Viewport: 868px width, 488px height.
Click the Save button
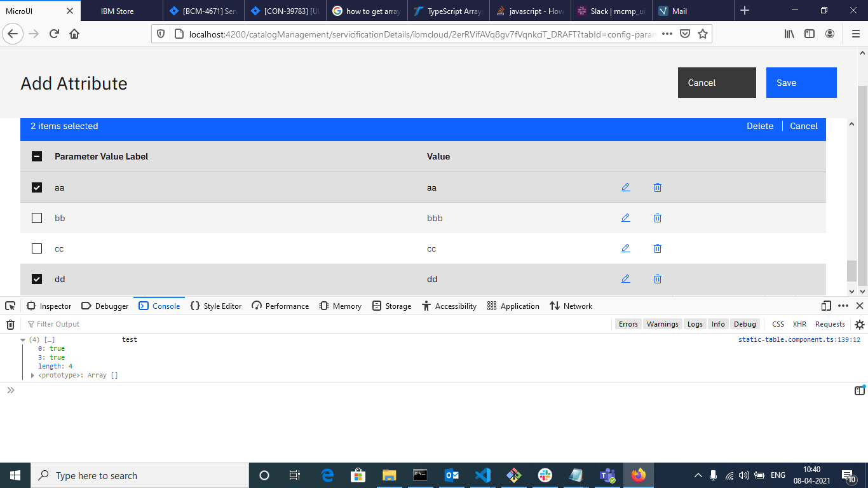click(801, 83)
